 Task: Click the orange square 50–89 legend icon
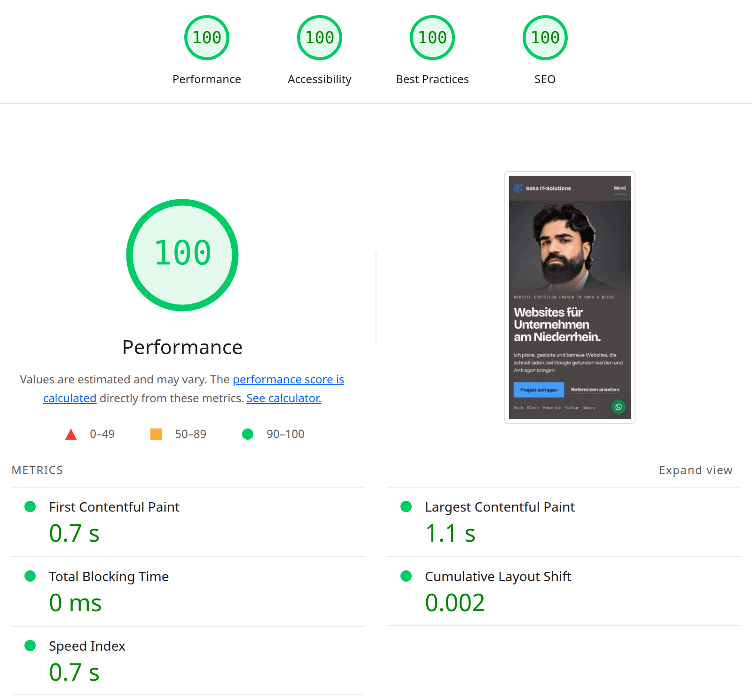[156, 434]
